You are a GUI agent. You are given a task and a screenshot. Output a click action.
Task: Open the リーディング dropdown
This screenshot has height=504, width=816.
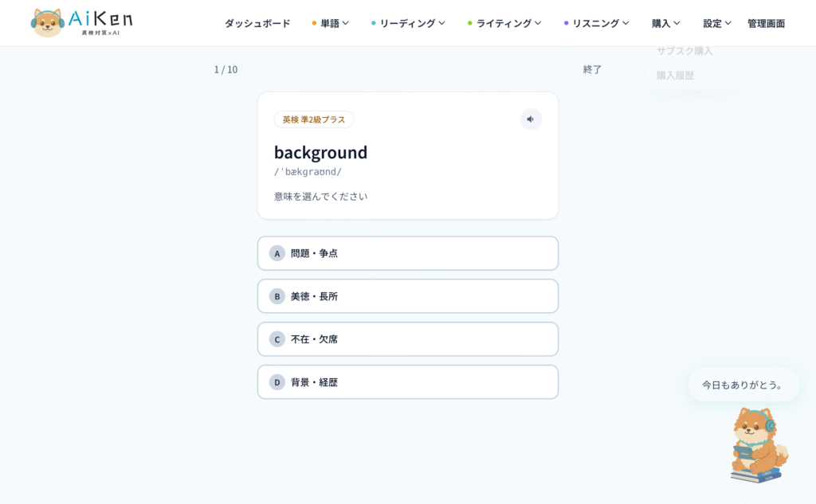[408, 23]
